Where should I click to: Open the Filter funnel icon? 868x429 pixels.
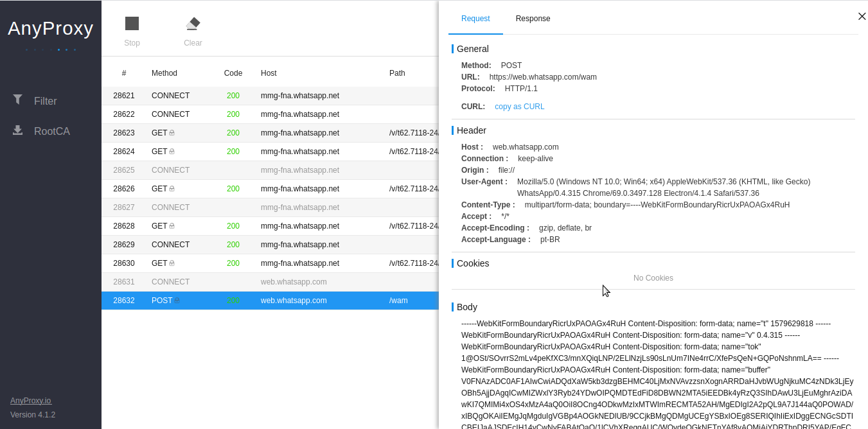(18, 100)
